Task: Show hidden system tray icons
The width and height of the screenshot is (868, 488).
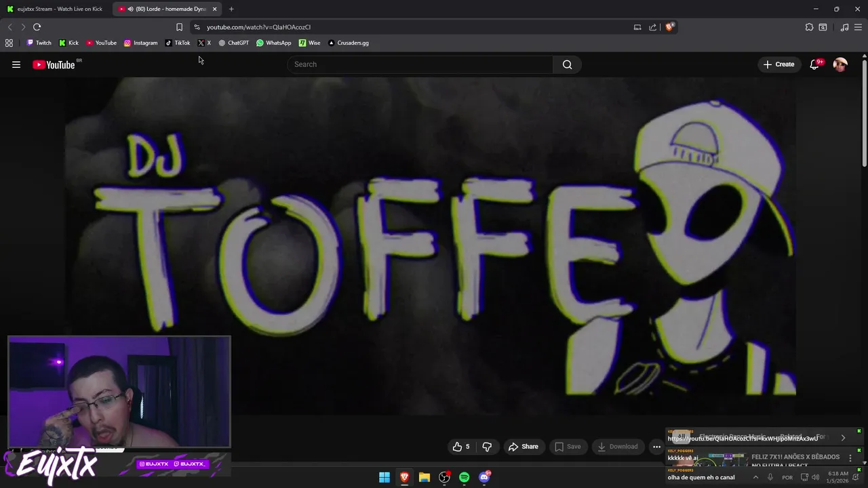Action: pyautogui.click(x=755, y=477)
